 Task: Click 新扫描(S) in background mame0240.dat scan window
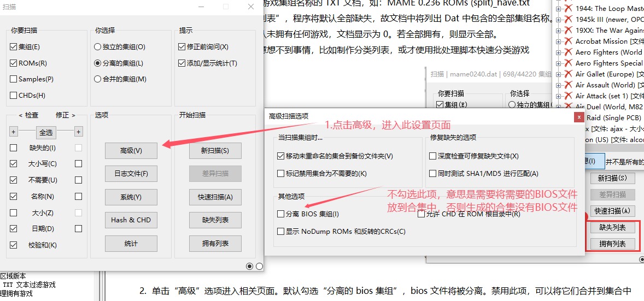tap(612, 178)
